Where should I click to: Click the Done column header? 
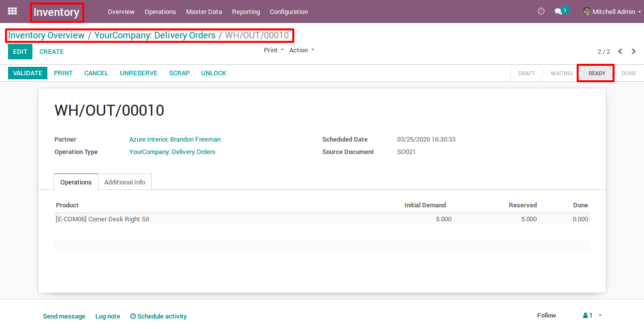click(581, 205)
